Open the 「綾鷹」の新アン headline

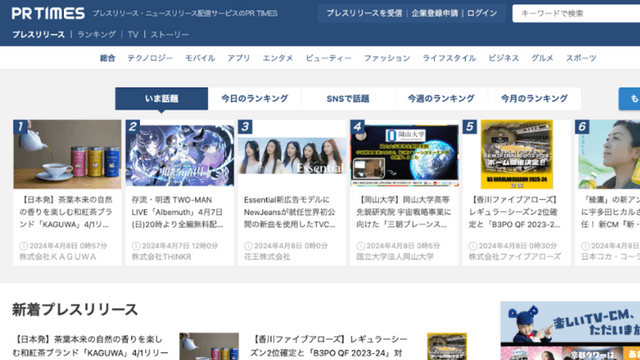[x=611, y=212]
